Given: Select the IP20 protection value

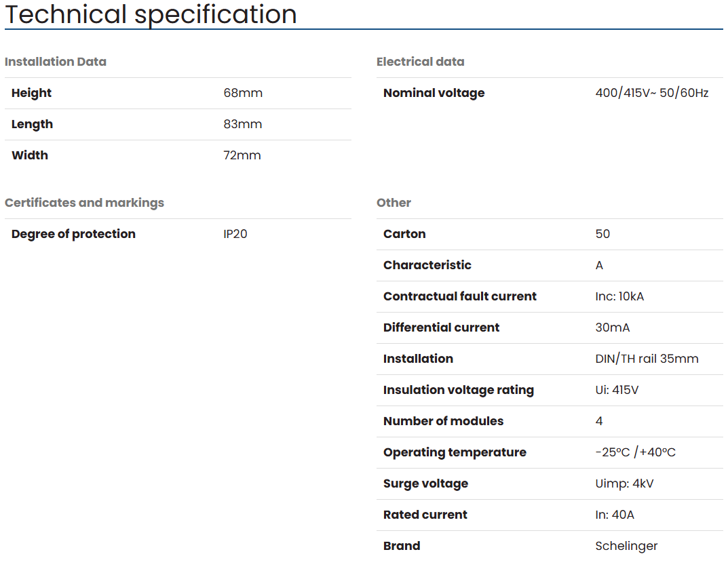Looking at the screenshot, I should click(x=235, y=234).
